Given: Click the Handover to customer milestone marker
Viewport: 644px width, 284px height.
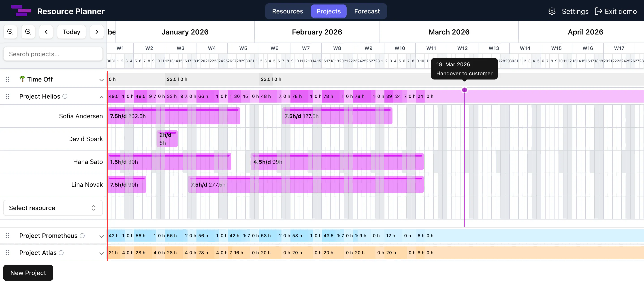Looking at the screenshot, I should point(464,90).
